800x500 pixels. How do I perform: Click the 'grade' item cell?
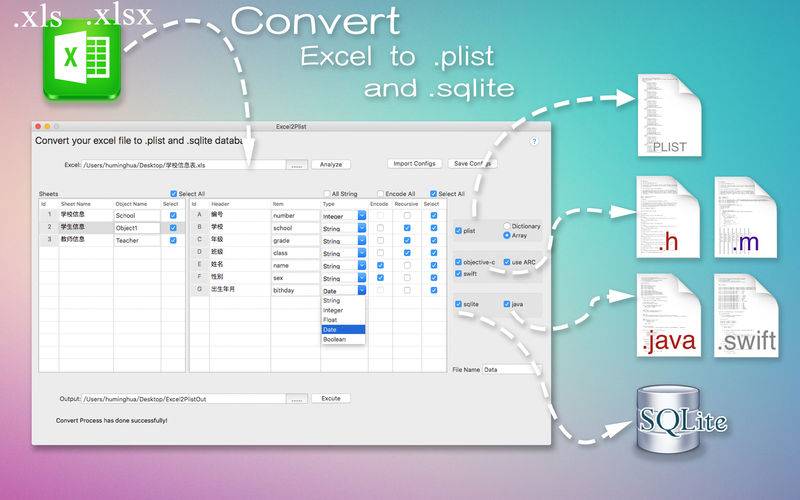tap(295, 240)
